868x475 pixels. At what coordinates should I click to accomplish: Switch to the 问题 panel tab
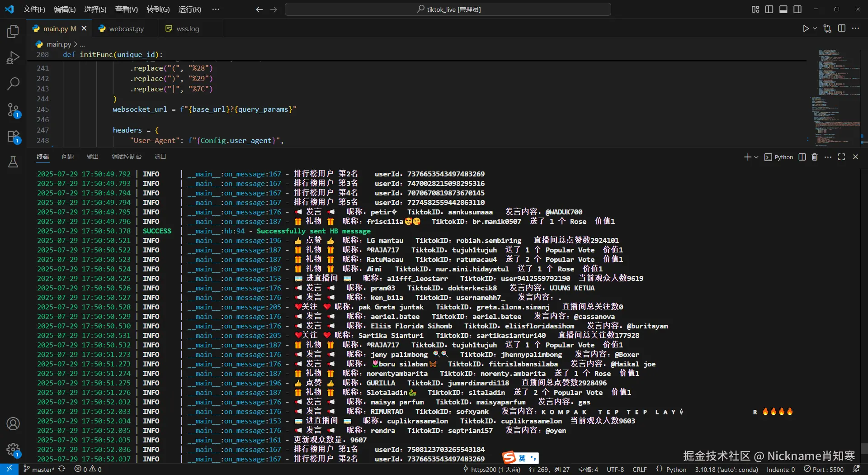[68, 157]
